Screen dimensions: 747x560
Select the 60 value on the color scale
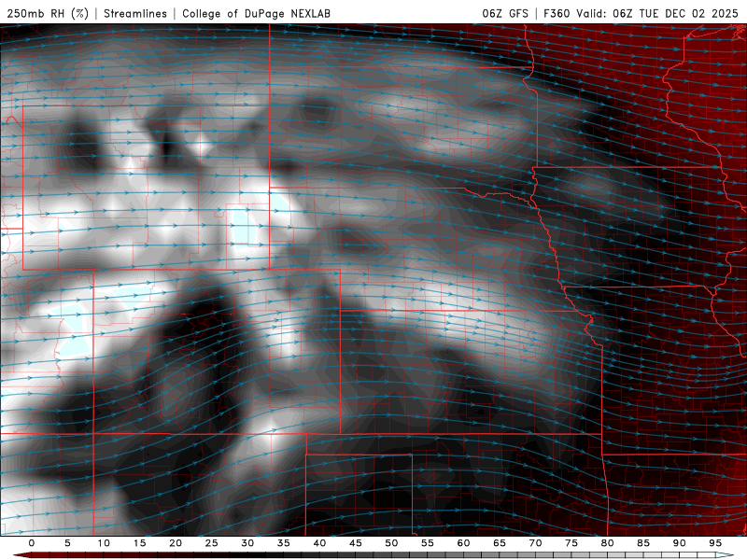(x=463, y=543)
